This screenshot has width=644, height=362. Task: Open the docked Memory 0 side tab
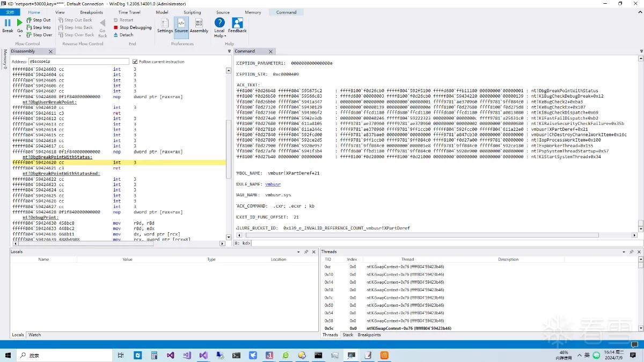(5, 60)
